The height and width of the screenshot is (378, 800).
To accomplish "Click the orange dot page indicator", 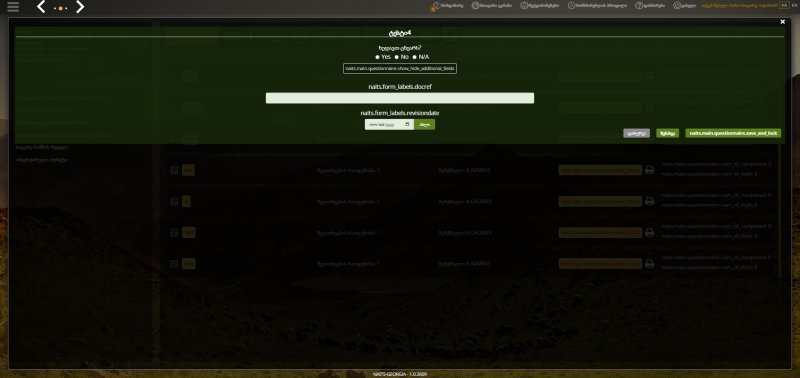I will [61, 9].
